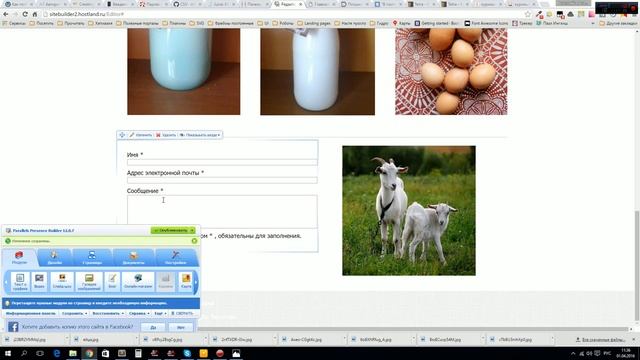Open Windows taskbar search
The image size is (640, 360).
(24, 353)
